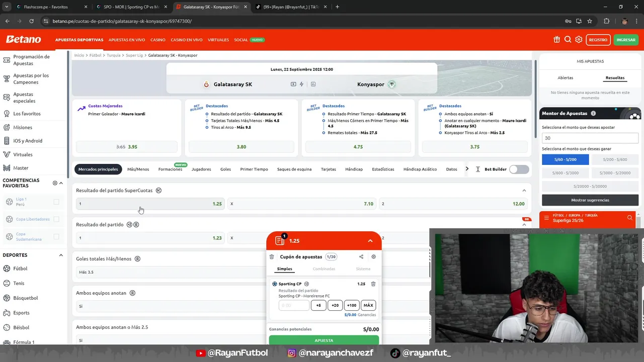Select the Sistema betslip tab
This screenshot has height=362, width=644.
click(363, 269)
